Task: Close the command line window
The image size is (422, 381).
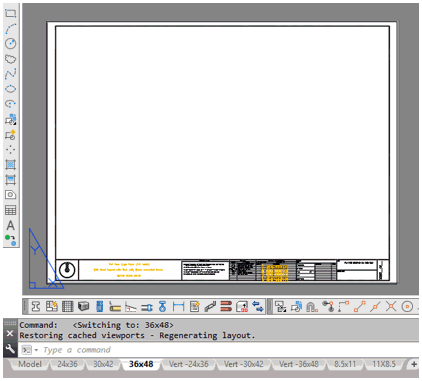Action: point(10,333)
